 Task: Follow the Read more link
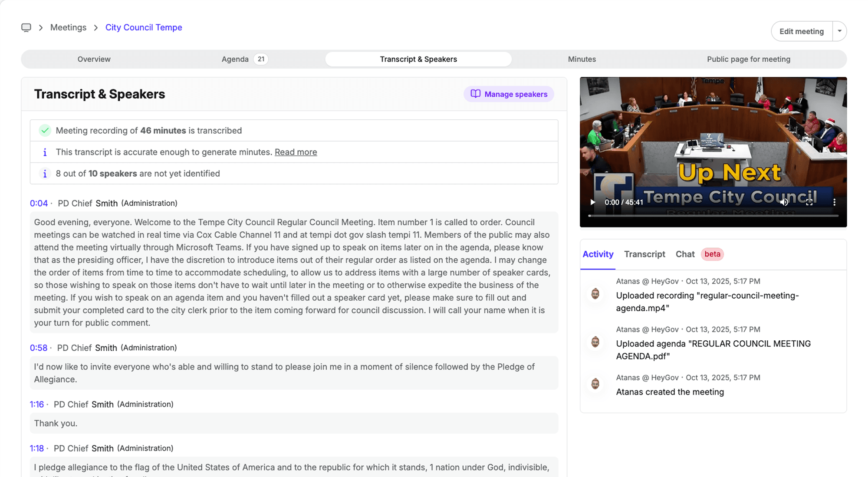coord(296,152)
